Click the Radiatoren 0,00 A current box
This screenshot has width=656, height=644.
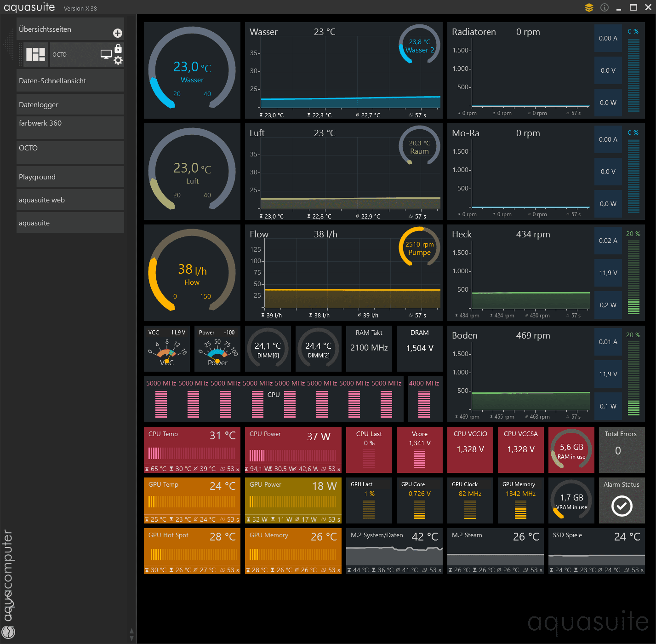[608, 38]
